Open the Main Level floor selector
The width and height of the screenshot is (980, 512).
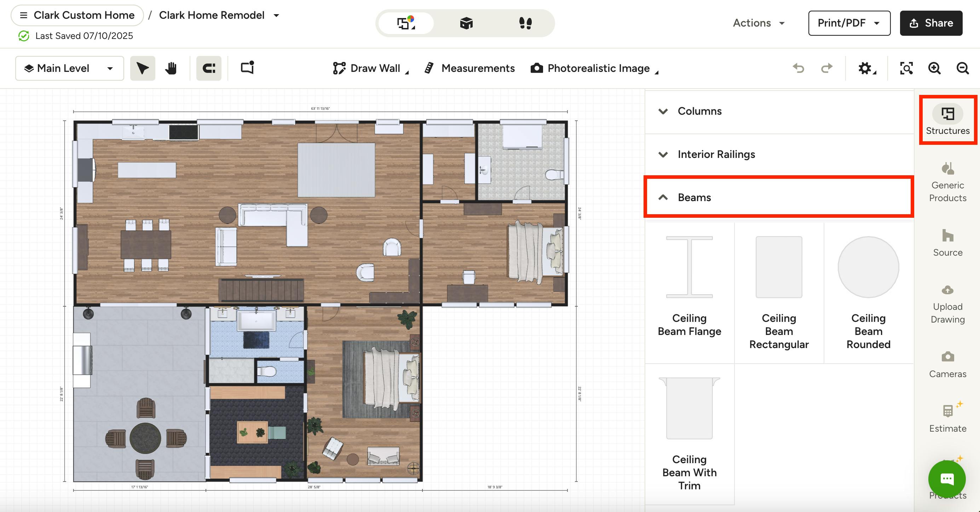pos(70,68)
